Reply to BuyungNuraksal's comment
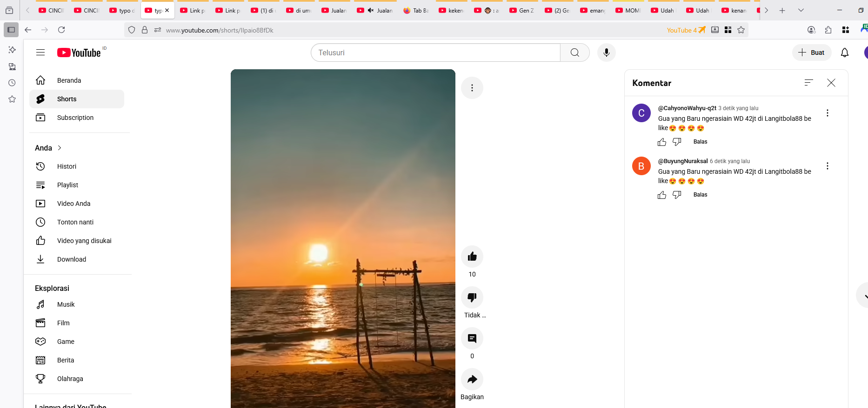The height and width of the screenshot is (408, 868). [x=700, y=195]
